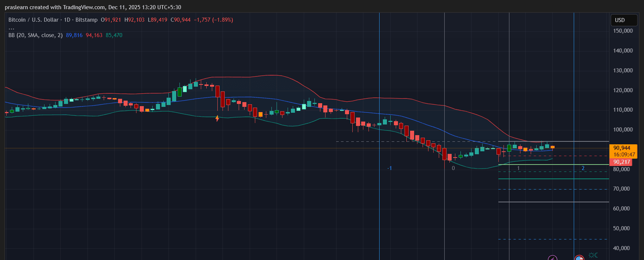The image size is (644, 260).
Task: Click the H92,103 high price value
Action: pos(135,20)
